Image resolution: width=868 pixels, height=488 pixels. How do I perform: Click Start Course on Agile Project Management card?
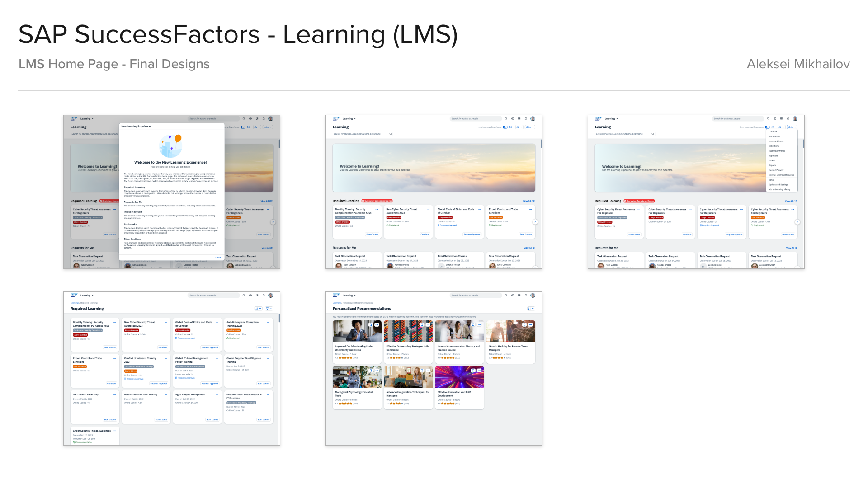[212, 420]
